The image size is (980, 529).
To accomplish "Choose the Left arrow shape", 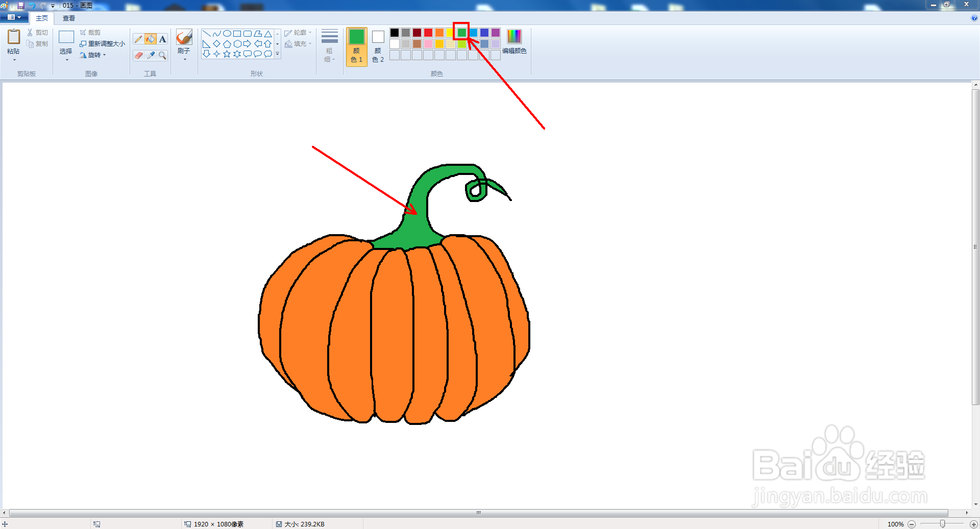I will pyautogui.click(x=258, y=44).
